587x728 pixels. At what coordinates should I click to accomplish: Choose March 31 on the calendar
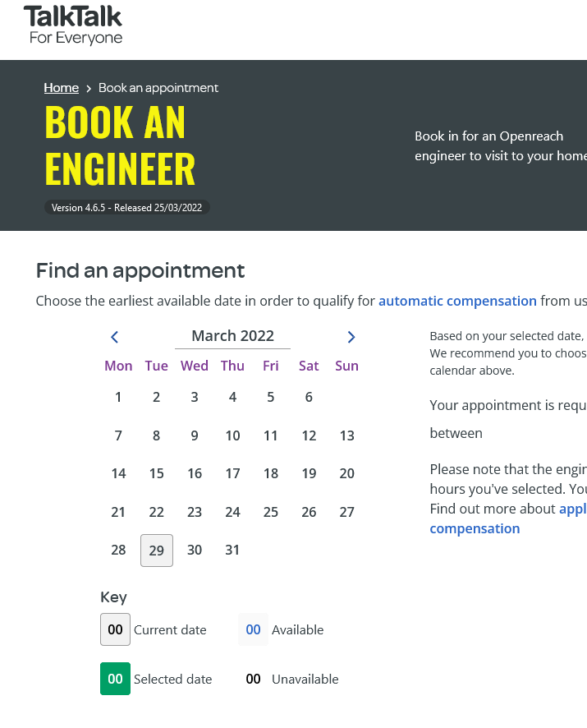pos(233,551)
